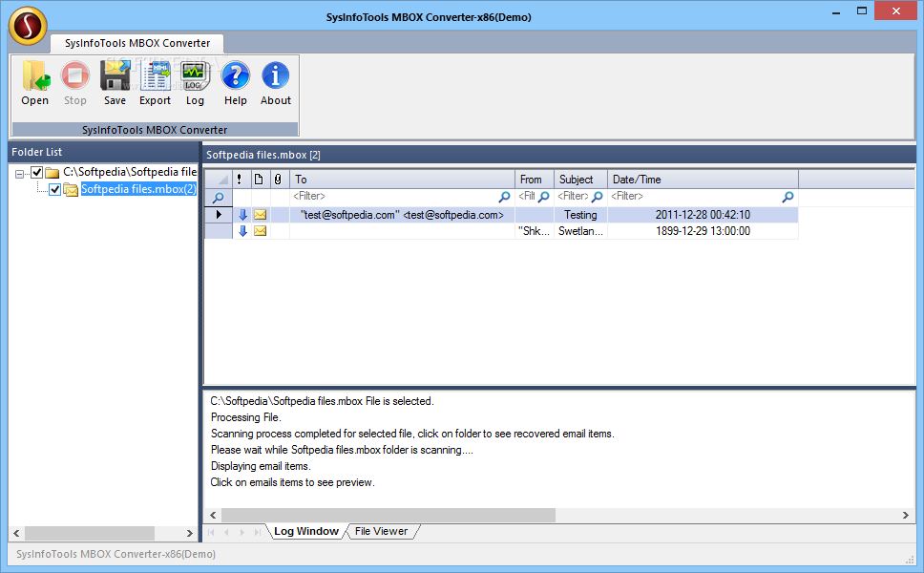
Task: Select the test@softpedia.com recipient cell
Action: [403, 215]
